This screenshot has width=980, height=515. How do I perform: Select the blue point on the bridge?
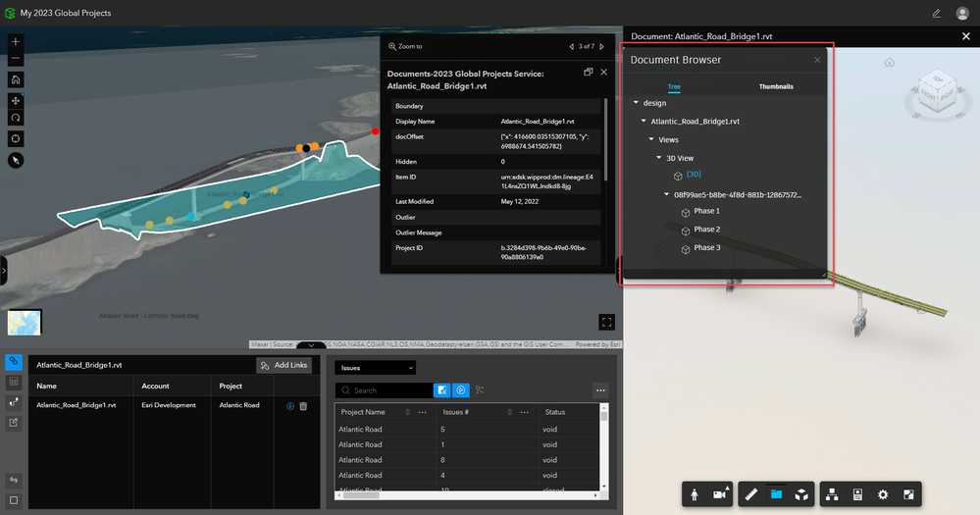point(191,216)
